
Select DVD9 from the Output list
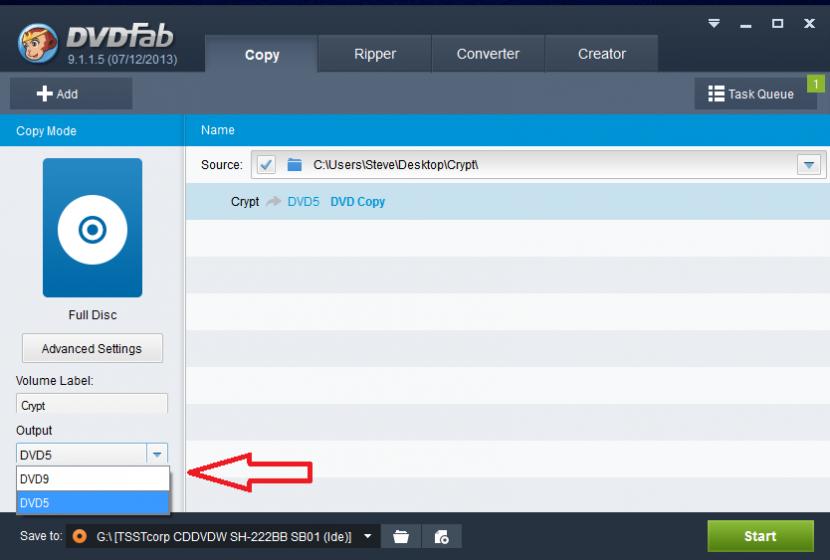coord(93,479)
